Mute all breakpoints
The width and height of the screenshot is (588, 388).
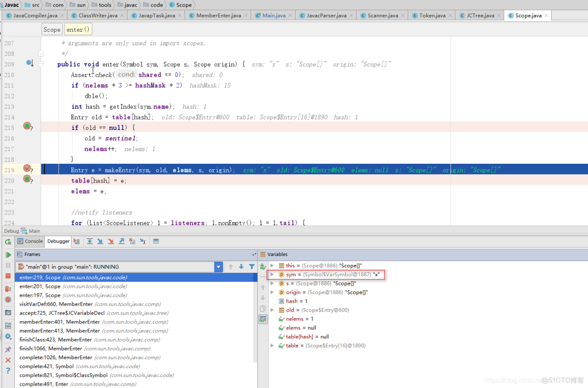(x=7, y=299)
